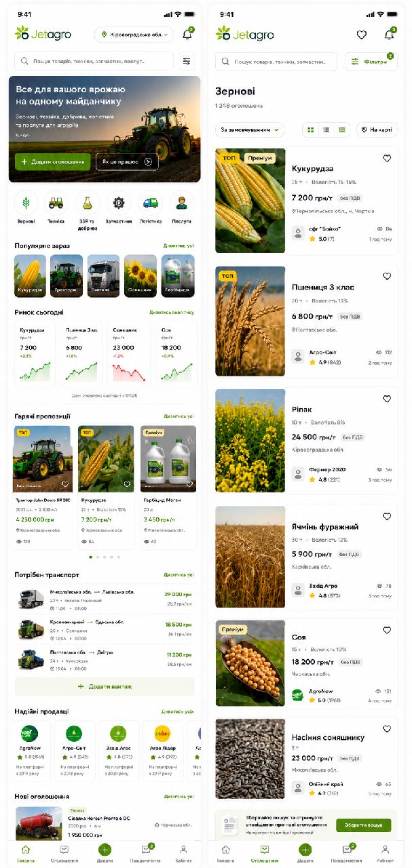This screenshot has width=412, height=868.
Task: Click the Додати оголошення banner button
Action: 52,161
